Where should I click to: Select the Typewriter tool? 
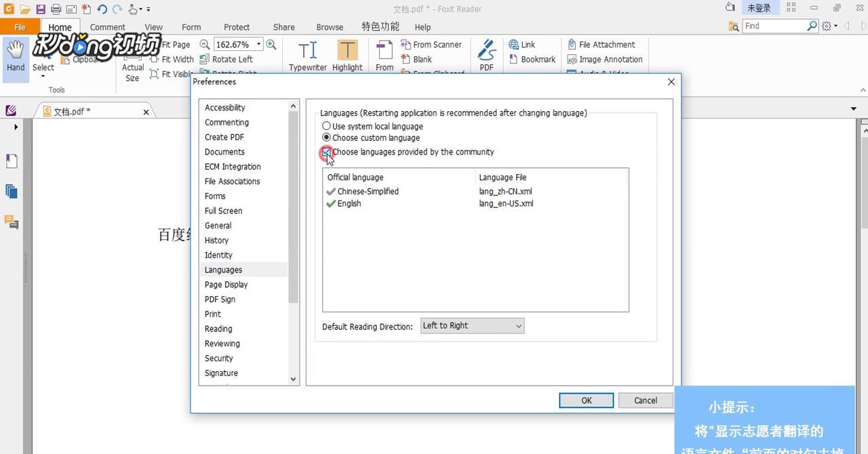308,56
